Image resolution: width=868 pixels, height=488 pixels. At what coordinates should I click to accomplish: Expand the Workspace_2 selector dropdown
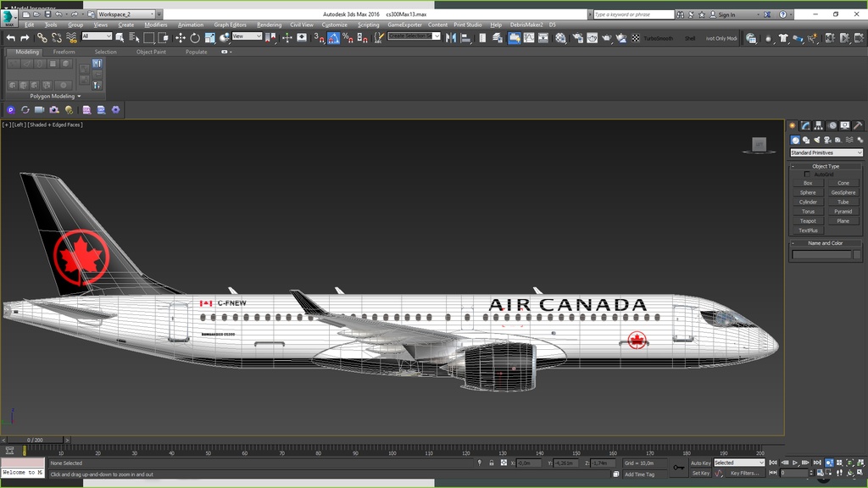click(153, 14)
